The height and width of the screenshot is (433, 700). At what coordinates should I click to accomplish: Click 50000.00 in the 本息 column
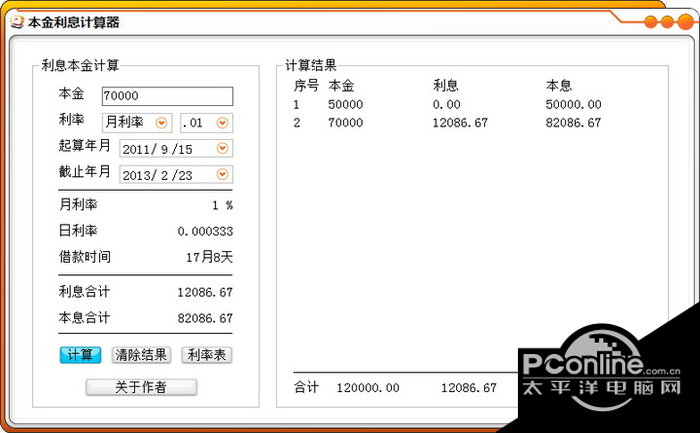coord(573,104)
